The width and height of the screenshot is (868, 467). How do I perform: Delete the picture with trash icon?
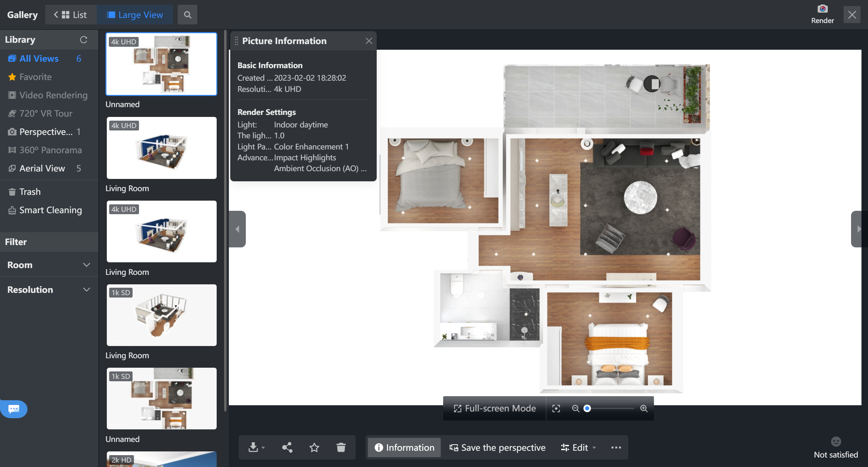[x=341, y=447]
